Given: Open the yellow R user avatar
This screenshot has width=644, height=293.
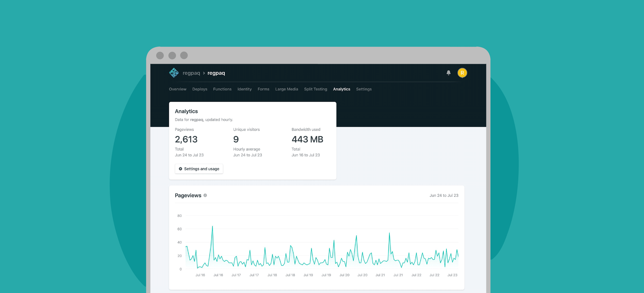Looking at the screenshot, I should point(462,73).
